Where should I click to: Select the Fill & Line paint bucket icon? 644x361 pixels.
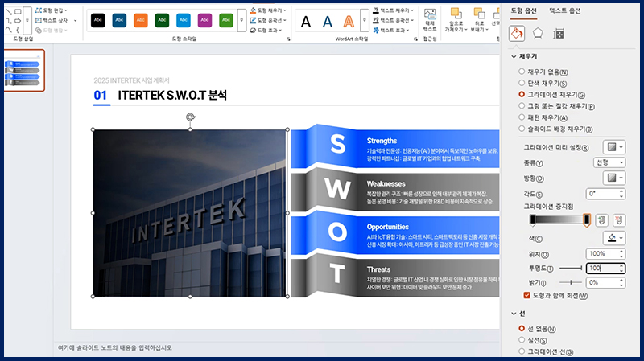point(517,33)
